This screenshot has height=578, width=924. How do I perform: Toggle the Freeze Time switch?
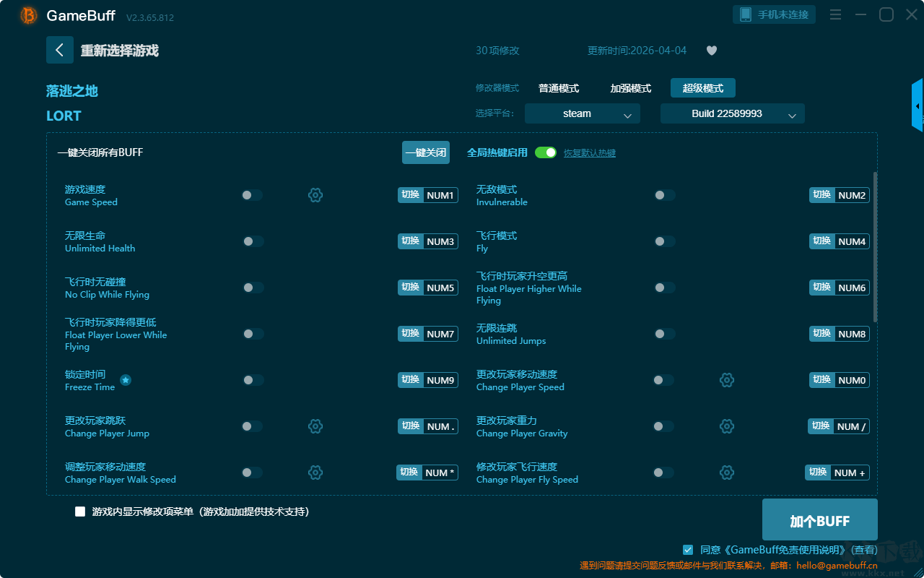(253, 380)
